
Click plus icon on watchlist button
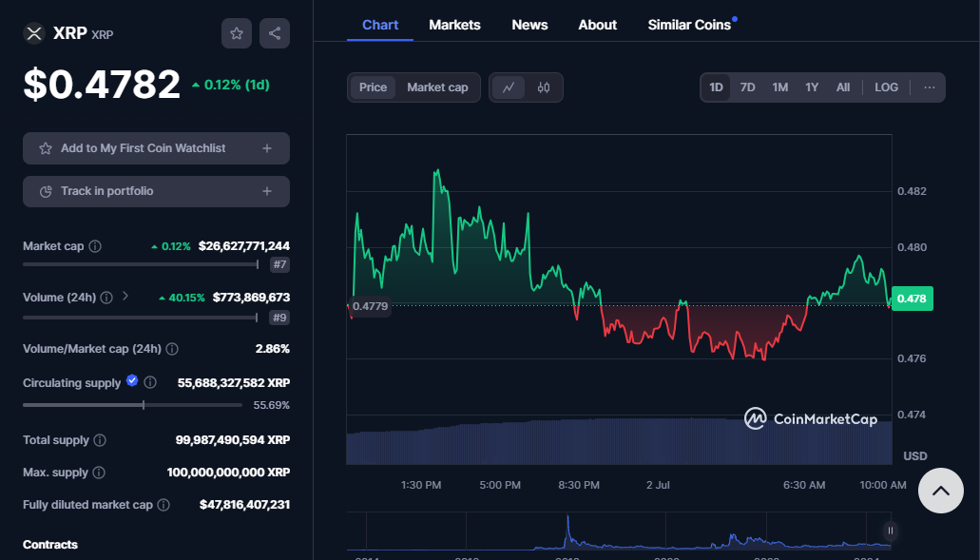[x=267, y=148]
